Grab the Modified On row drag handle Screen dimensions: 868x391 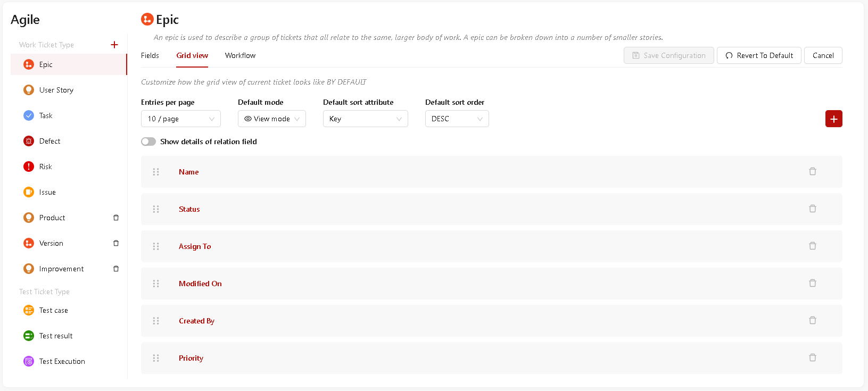(156, 284)
